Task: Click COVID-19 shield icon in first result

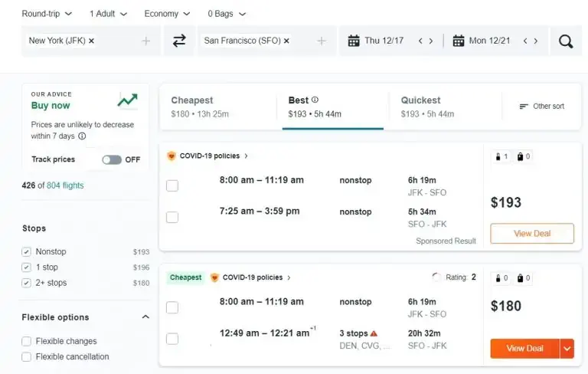Action: coord(171,156)
